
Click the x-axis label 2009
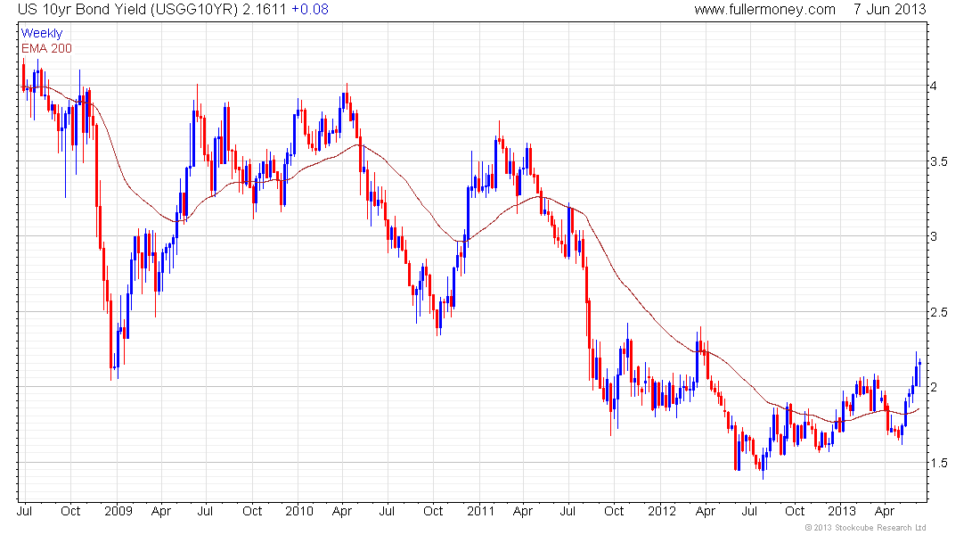[x=118, y=511]
